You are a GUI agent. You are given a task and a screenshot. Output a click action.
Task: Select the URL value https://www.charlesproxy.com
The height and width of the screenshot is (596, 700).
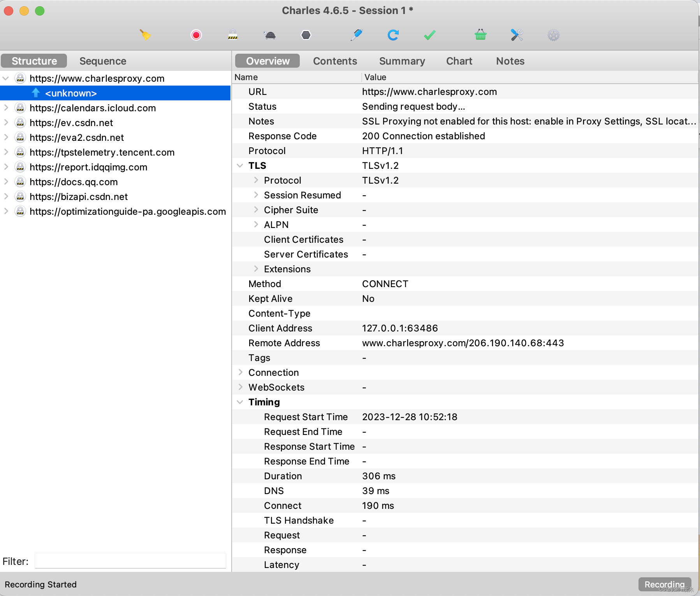tap(429, 92)
